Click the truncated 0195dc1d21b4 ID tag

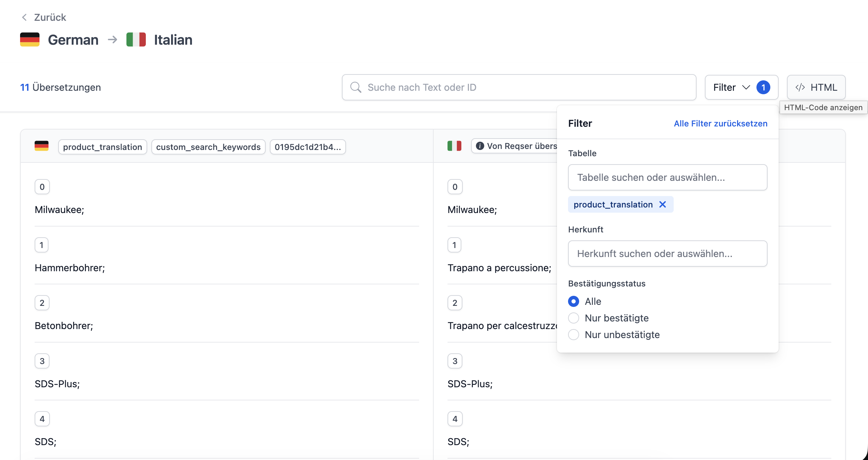308,147
